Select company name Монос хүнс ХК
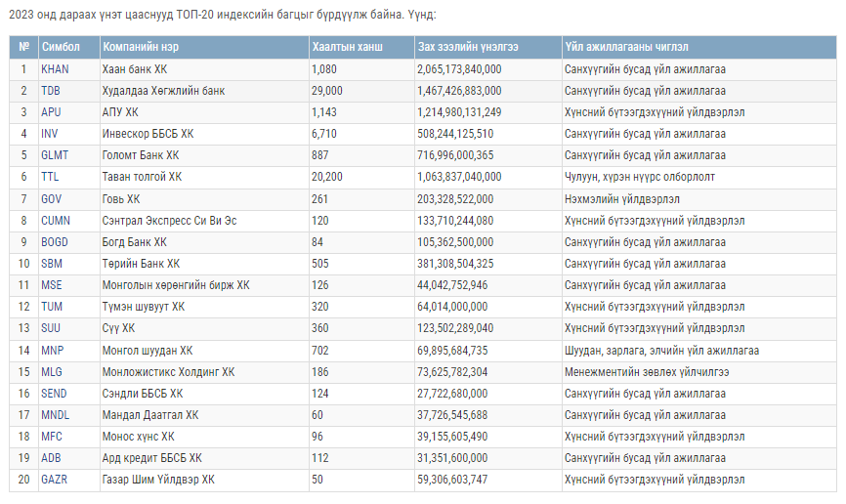The width and height of the screenshot is (846, 504). pos(138,437)
